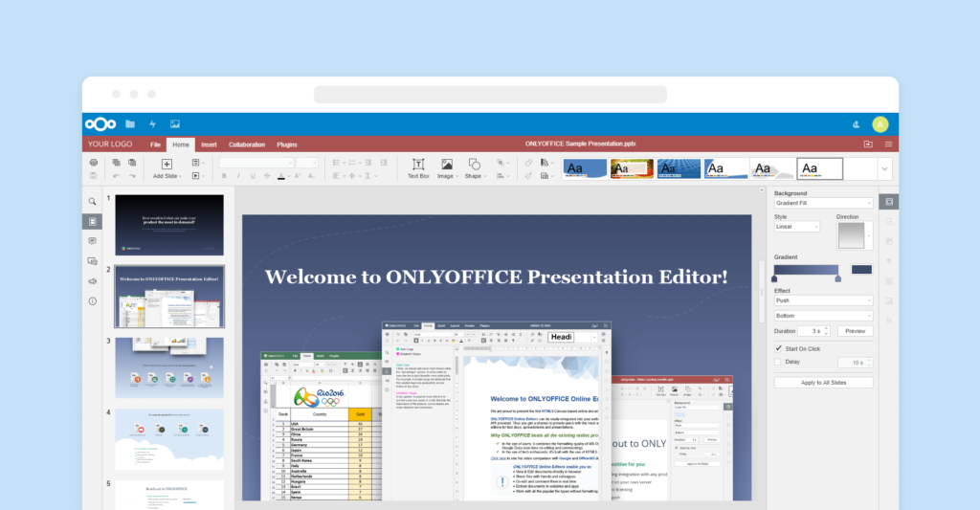Screen dimensions: 980x510
Task: Click the YOUR LOGO link
Action: pyautogui.click(x=110, y=144)
